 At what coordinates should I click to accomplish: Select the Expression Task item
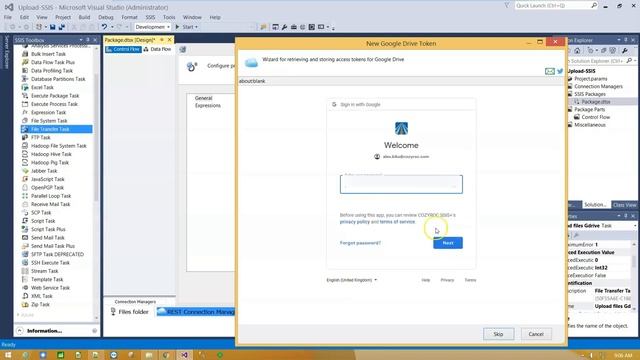48,112
